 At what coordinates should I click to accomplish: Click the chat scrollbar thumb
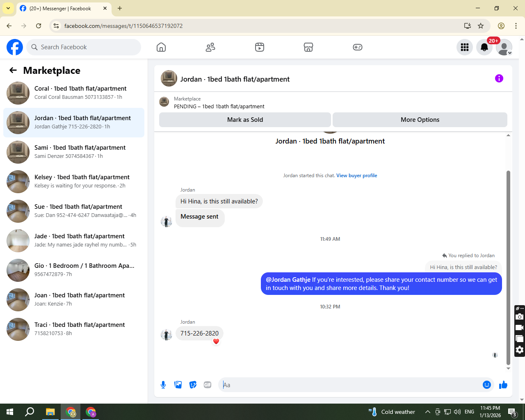click(x=509, y=267)
